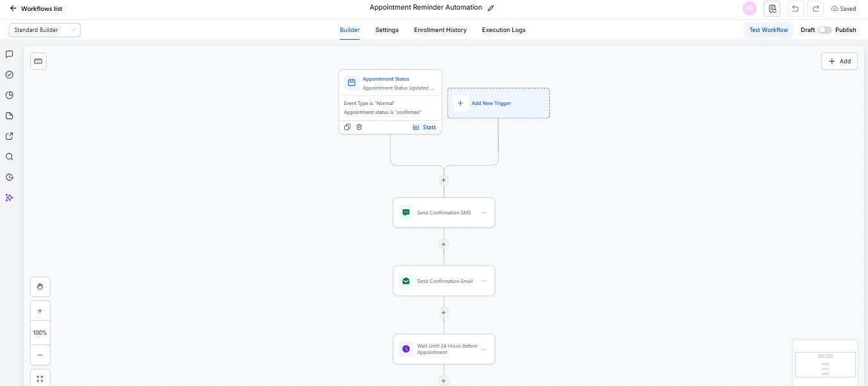The width and height of the screenshot is (868, 386).
Task: Switch to the Builder tab
Action: tap(350, 30)
